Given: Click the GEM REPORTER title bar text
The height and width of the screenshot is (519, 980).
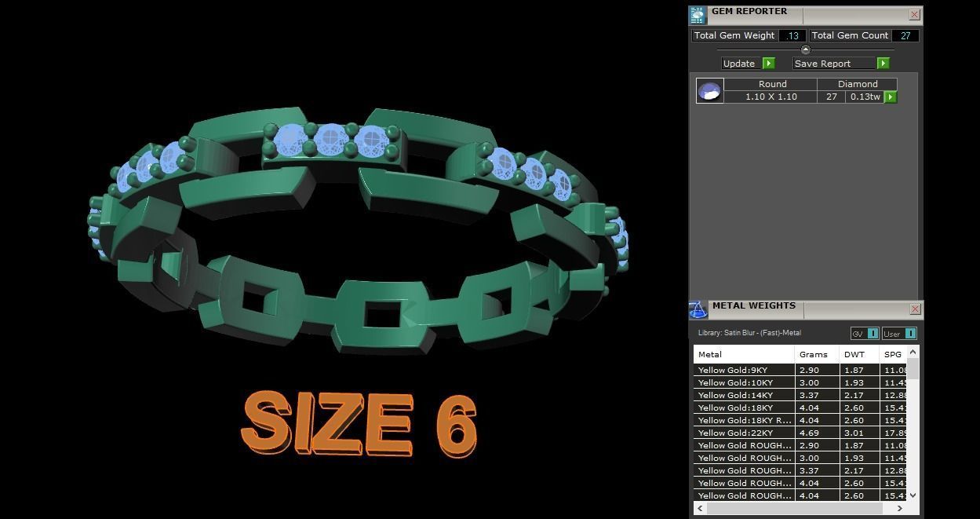Looking at the screenshot, I should (749, 11).
